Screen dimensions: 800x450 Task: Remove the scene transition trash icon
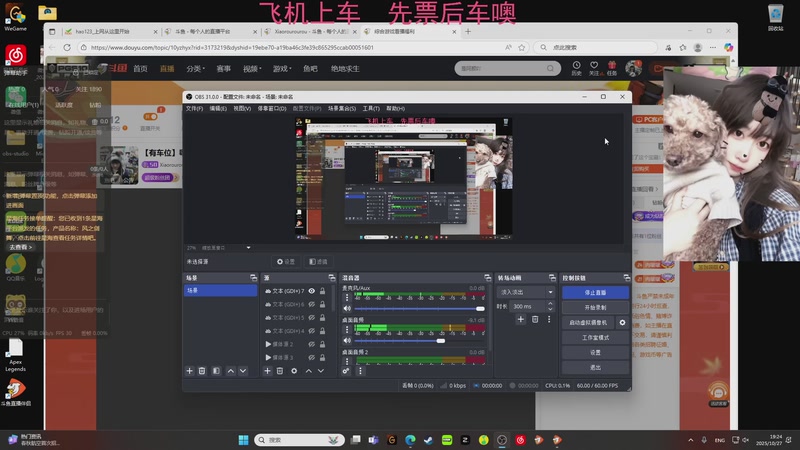point(535,319)
